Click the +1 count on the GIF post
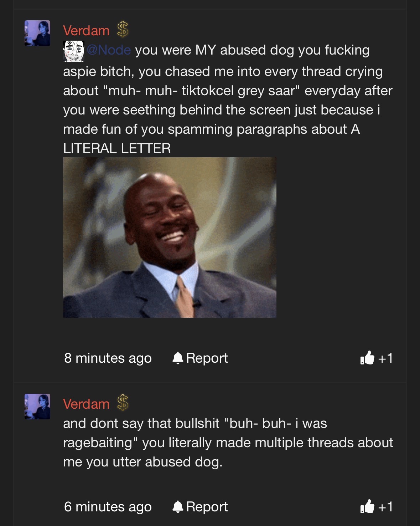 click(385, 358)
